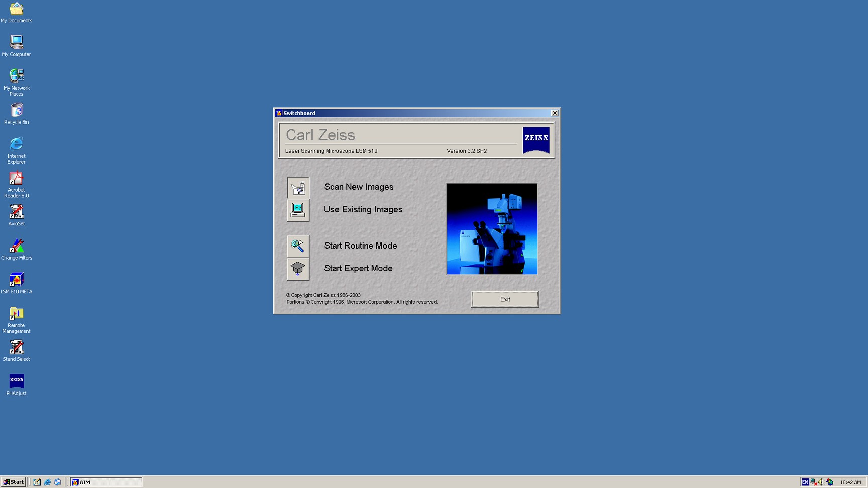Click the Show Desktop quick launch icon
Image resolution: width=868 pixels, height=488 pixels.
[x=37, y=482]
